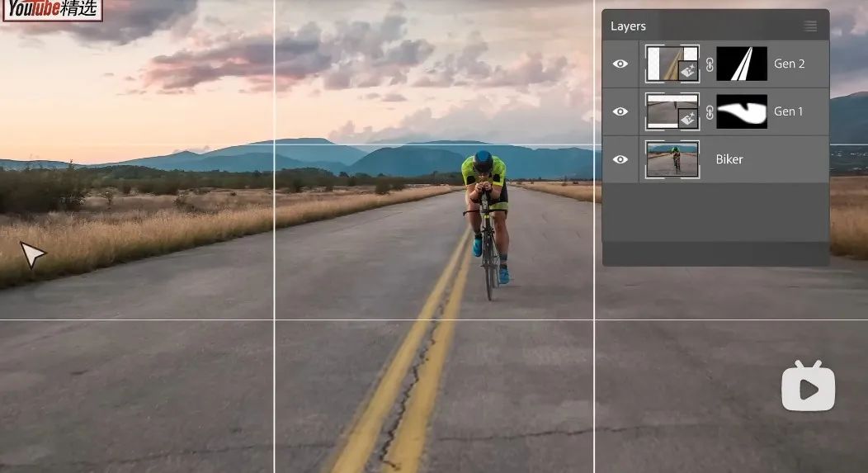
Task: Click the video play icon badge
Action: [x=809, y=386]
